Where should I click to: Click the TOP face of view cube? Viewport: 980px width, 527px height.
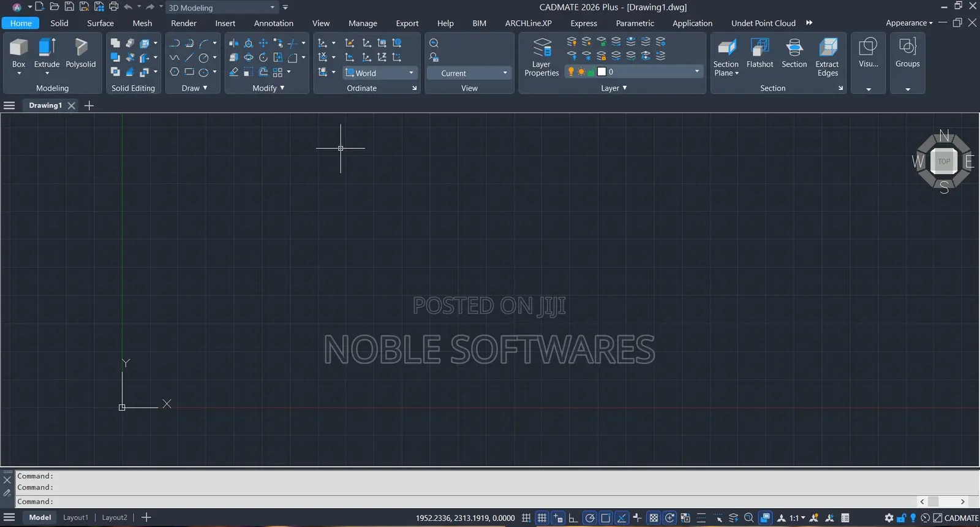click(944, 162)
